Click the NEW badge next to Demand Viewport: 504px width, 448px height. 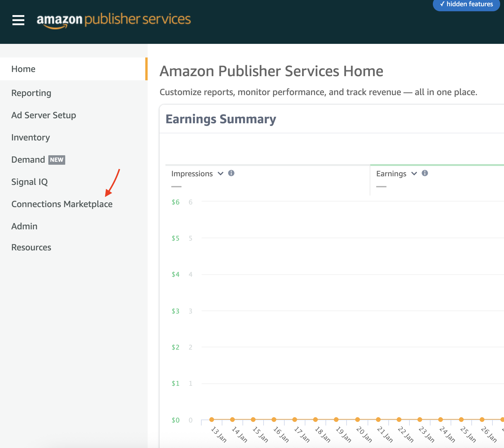pos(57,160)
